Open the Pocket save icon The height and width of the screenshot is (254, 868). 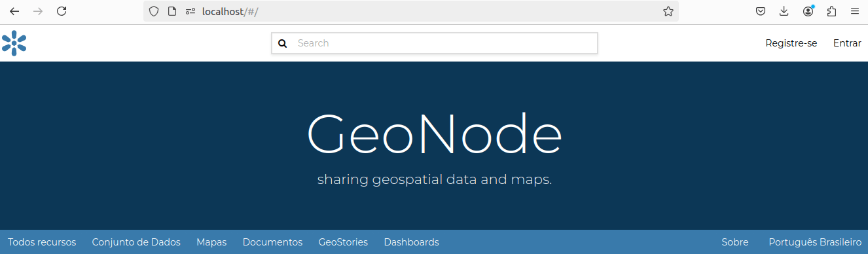(761, 11)
